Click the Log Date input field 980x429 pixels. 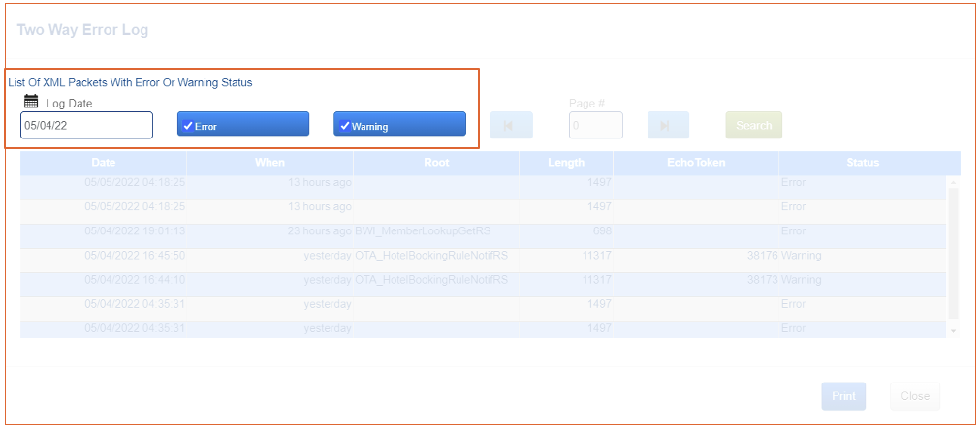(86, 125)
